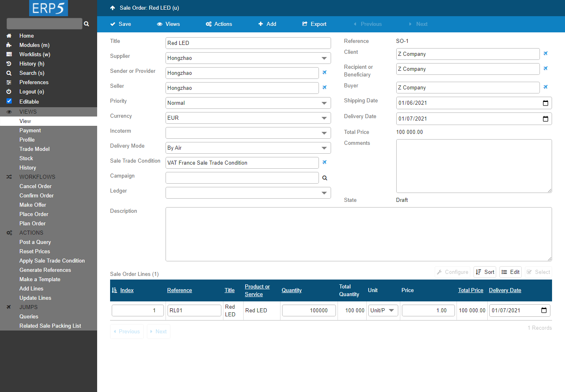This screenshot has height=392, width=565.
Task: Jump to Buyer Z Company airplane icon
Action: pyautogui.click(x=545, y=87)
